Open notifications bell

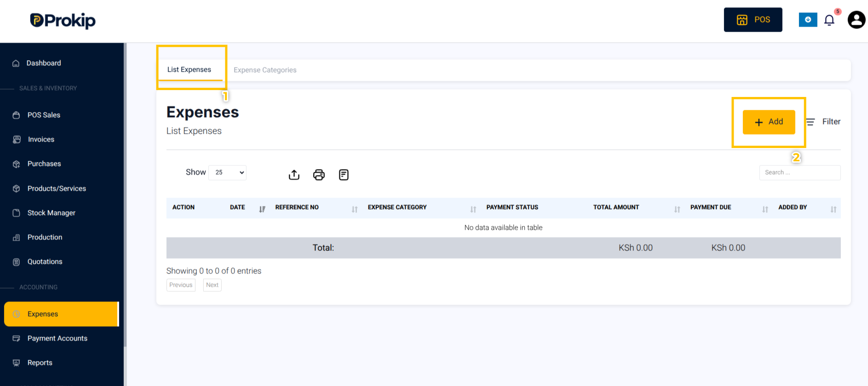tap(829, 20)
